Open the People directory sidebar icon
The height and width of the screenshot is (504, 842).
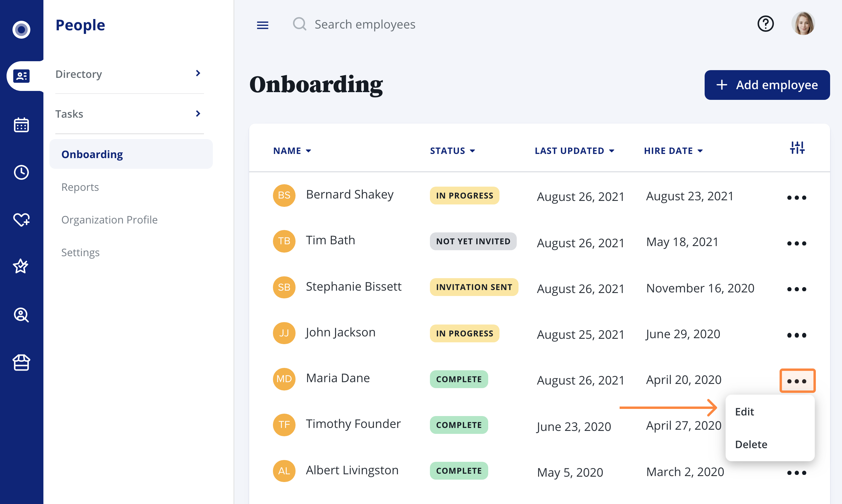click(x=21, y=76)
